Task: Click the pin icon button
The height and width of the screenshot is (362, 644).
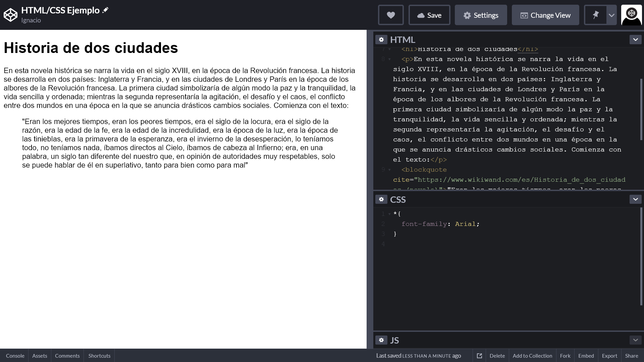Action: (596, 15)
